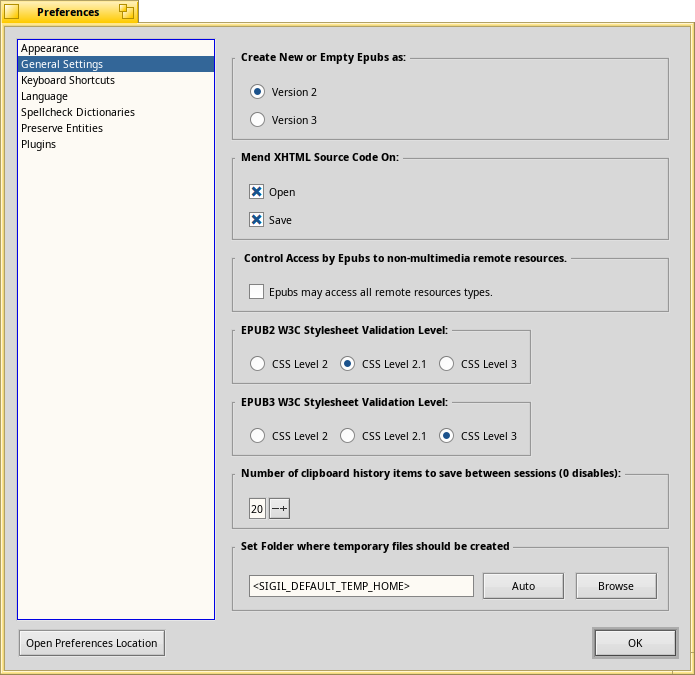Click the Preferences window title tab
The height and width of the screenshot is (675, 695).
point(69,12)
